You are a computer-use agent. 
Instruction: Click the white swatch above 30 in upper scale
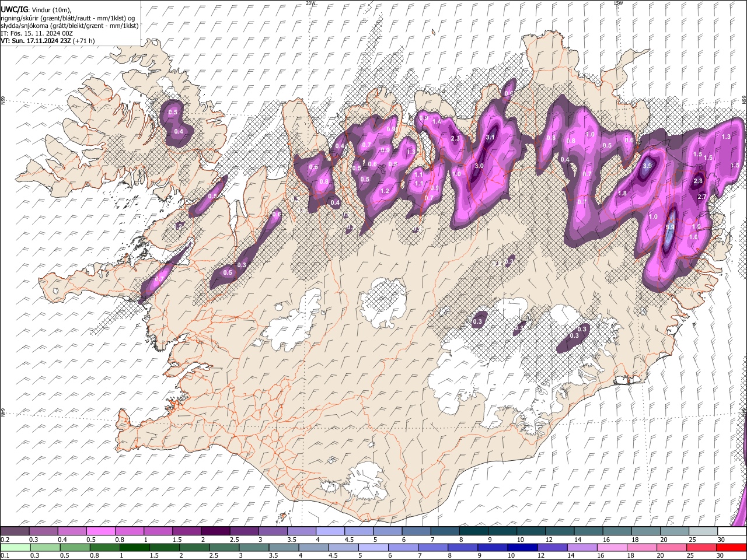coord(731,531)
